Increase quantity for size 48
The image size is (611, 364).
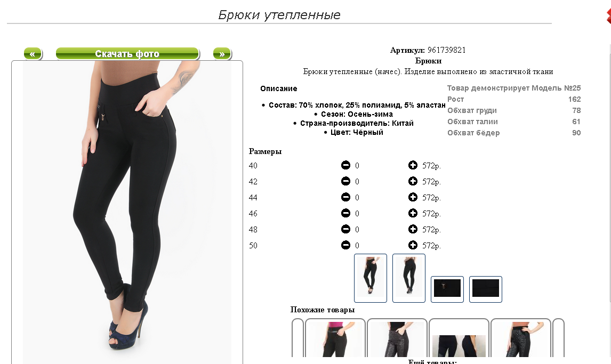tap(413, 229)
